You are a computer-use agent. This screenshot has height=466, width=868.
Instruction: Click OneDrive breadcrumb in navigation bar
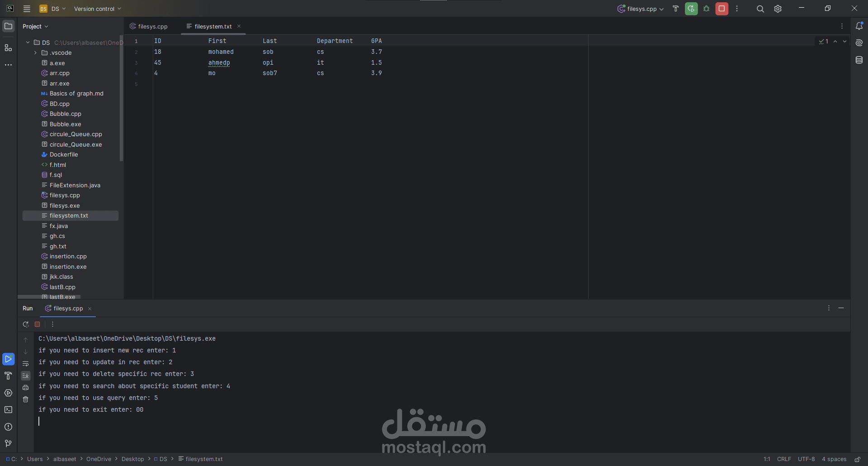tap(99, 459)
